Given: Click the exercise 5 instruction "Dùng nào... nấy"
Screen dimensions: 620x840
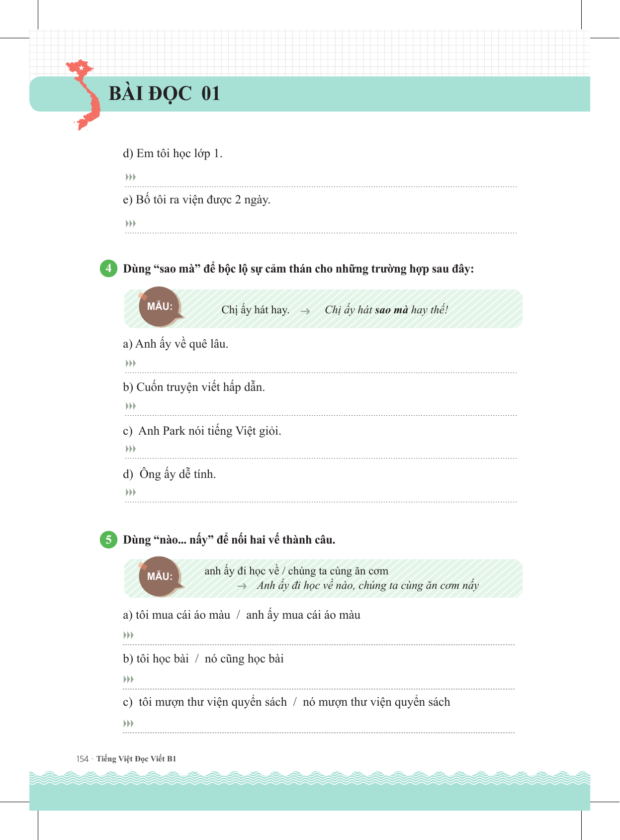Looking at the screenshot, I should (229, 540).
